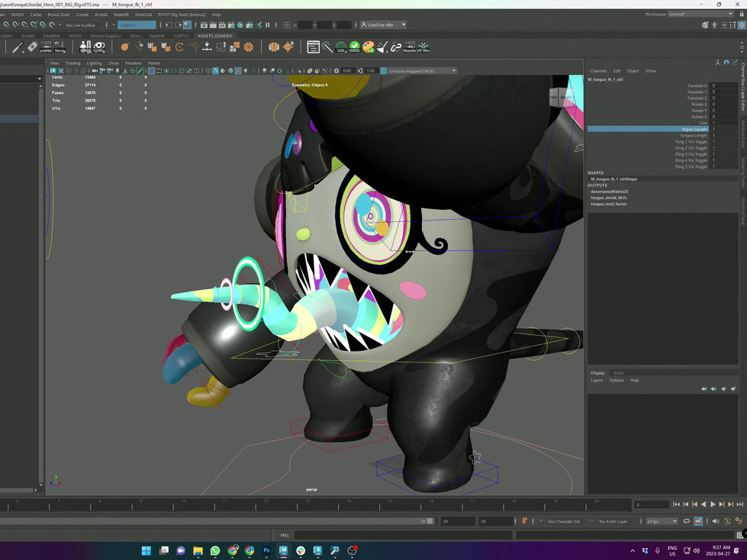Show hidden icons in system tray

coord(633,551)
